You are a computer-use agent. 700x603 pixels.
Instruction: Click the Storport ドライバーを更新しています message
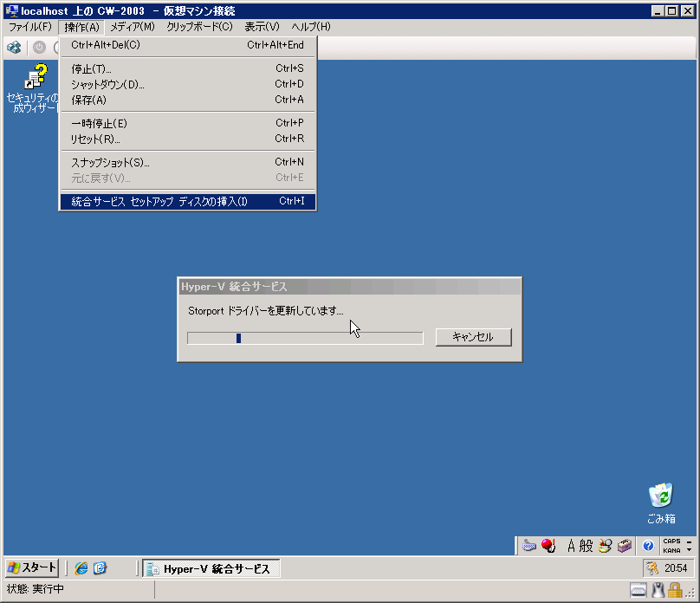[266, 311]
